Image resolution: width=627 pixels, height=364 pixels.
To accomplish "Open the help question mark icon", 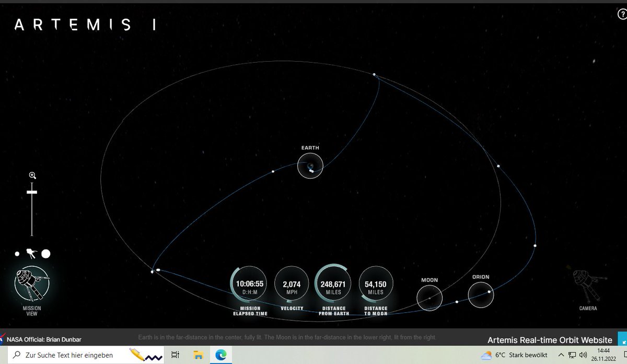I will pyautogui.click(x=622, y=15).
